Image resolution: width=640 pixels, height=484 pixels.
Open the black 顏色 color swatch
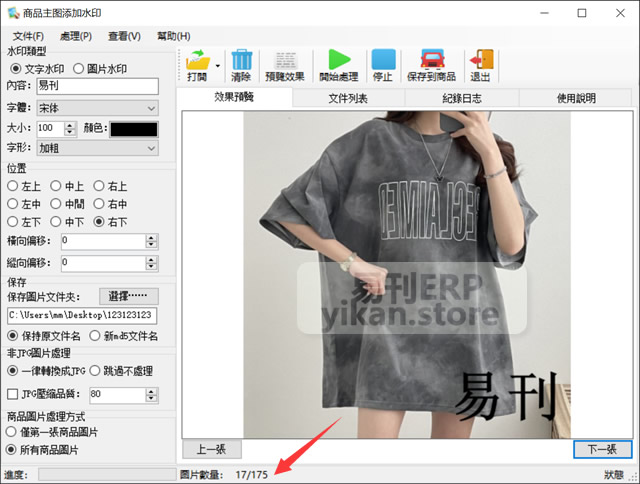[133, 129]
